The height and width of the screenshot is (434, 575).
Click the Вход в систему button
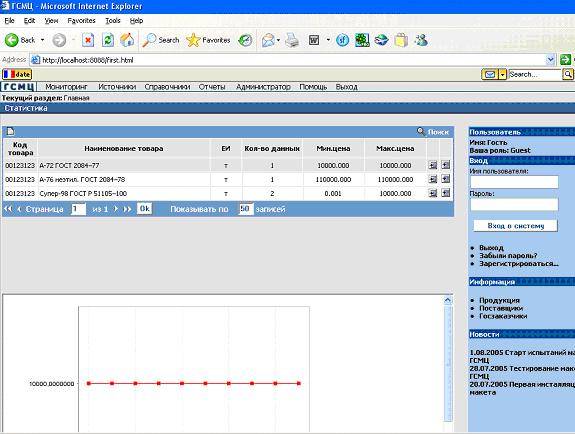pos(516,226)
